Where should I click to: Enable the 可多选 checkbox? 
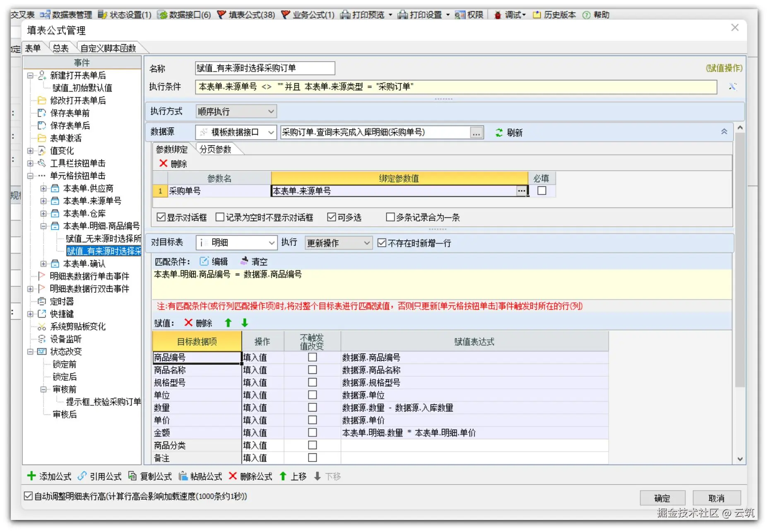point(331,217)
